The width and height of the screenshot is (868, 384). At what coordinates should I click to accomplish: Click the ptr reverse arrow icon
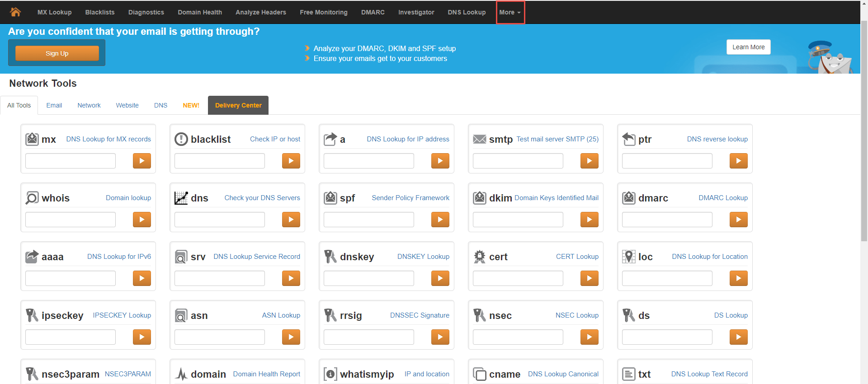pos(629,139)
